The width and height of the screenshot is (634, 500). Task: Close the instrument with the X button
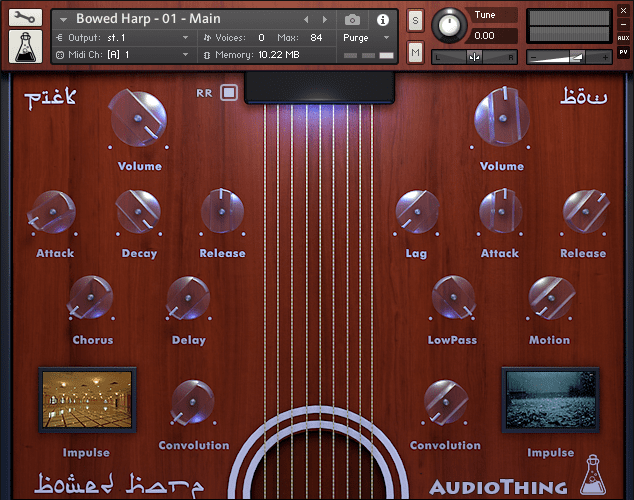click(x=623, y=11)
